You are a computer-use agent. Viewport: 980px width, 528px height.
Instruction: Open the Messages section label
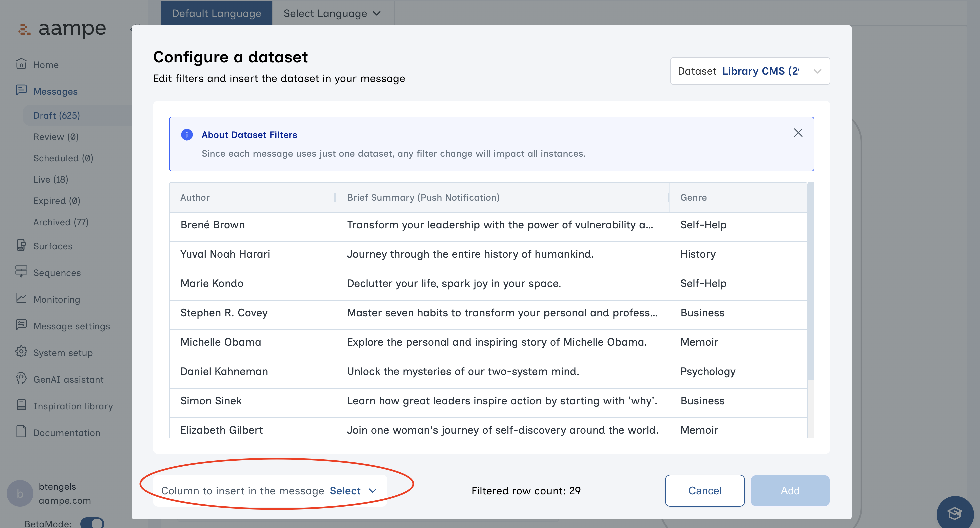[x=56, y=91]
